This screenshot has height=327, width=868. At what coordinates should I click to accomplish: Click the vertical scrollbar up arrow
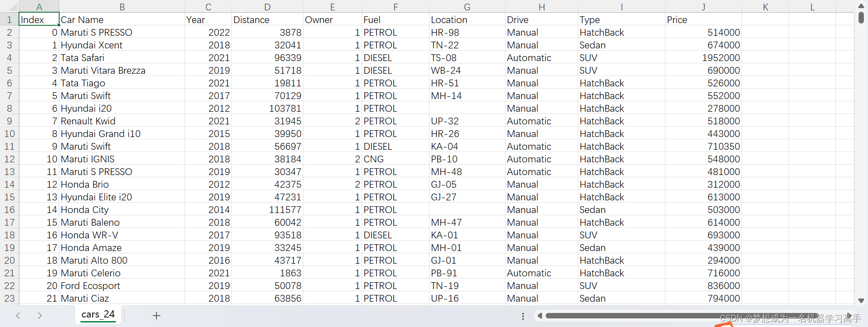coord(861,6)
